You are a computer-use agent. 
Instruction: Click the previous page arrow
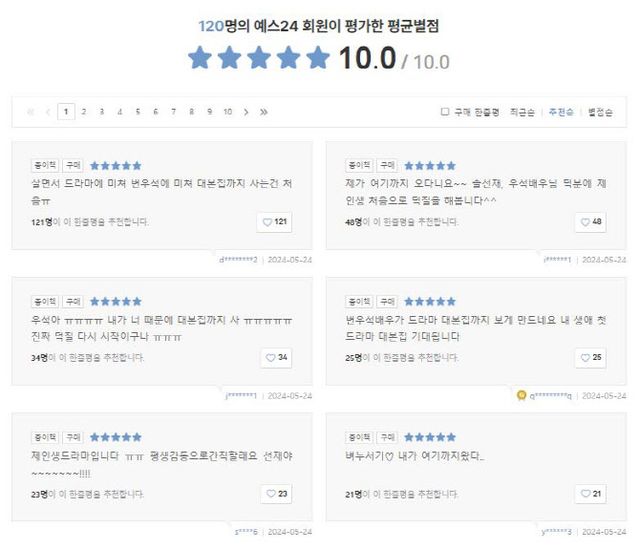[x=48, y=112]
